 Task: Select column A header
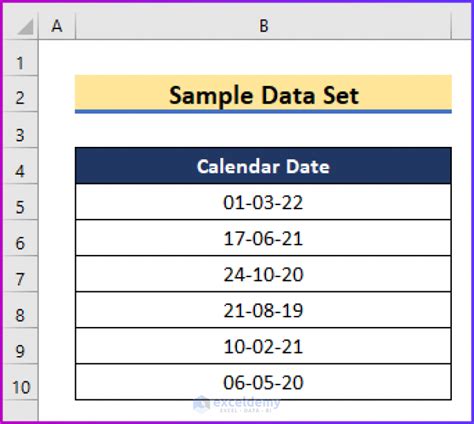point(57,26)
